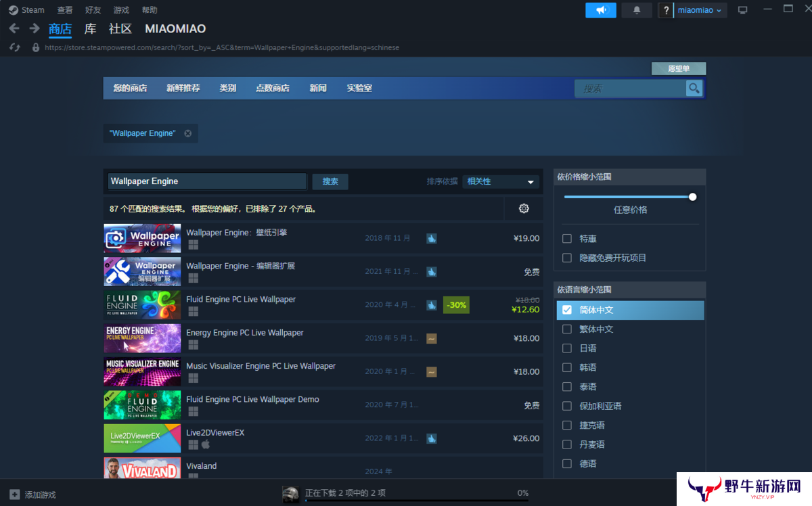
Task: Open search preferences gear icon
Action: coord(524,208)
